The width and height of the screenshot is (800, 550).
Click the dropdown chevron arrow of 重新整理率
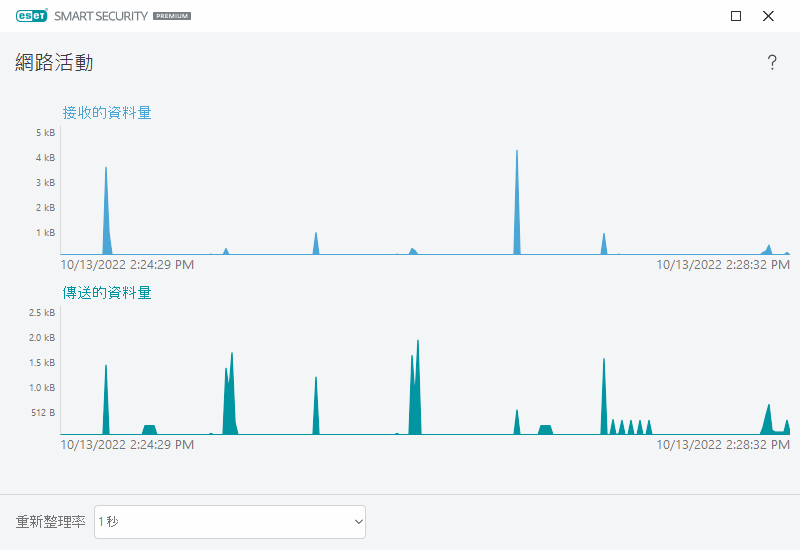pos(359,521)
